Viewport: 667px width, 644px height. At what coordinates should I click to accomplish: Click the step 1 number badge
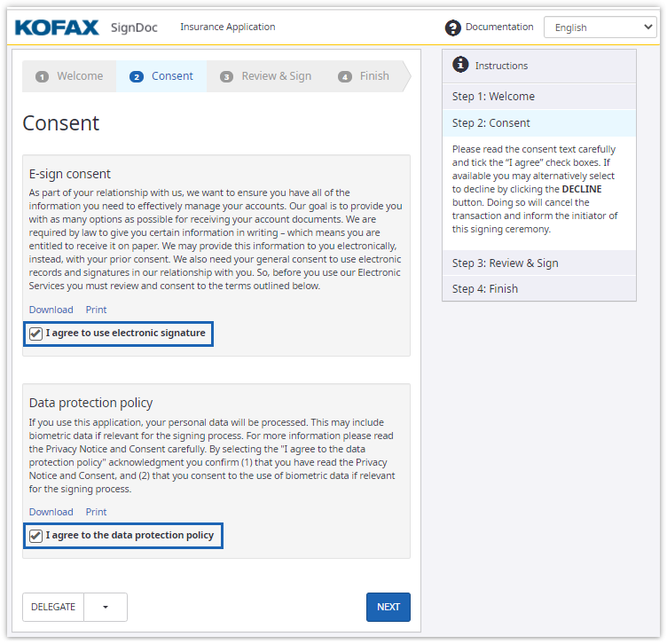pyautogui.click(x=42, y=76)
